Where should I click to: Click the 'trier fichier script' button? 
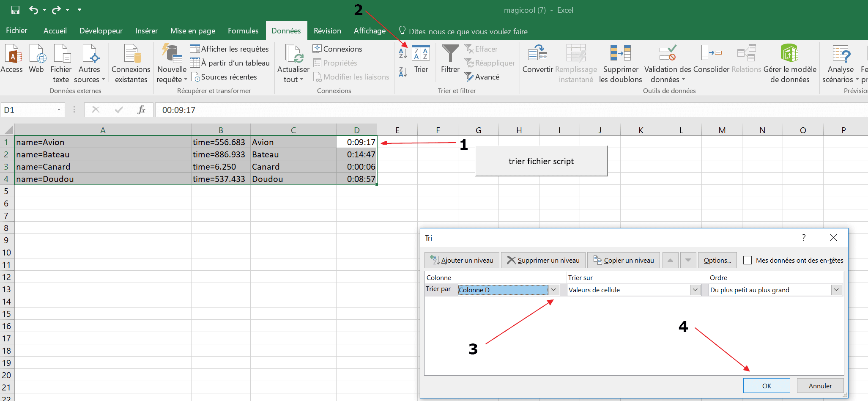tap(541, 161)
